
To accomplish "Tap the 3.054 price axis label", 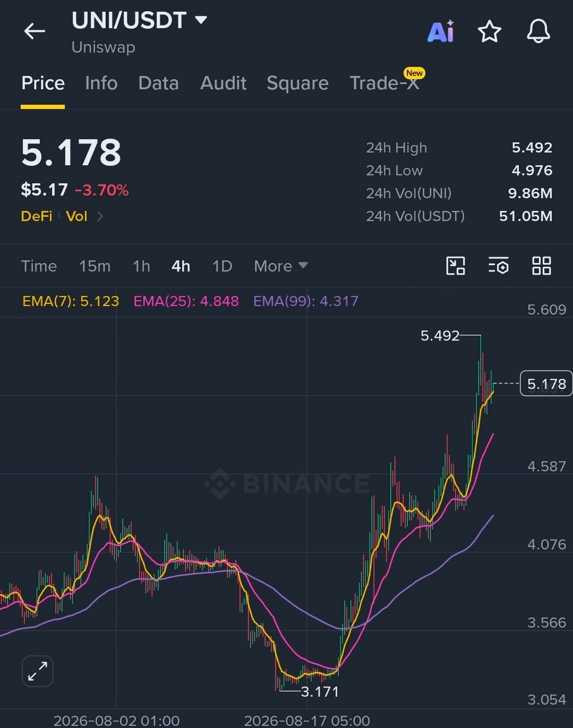I will point(546,700).
